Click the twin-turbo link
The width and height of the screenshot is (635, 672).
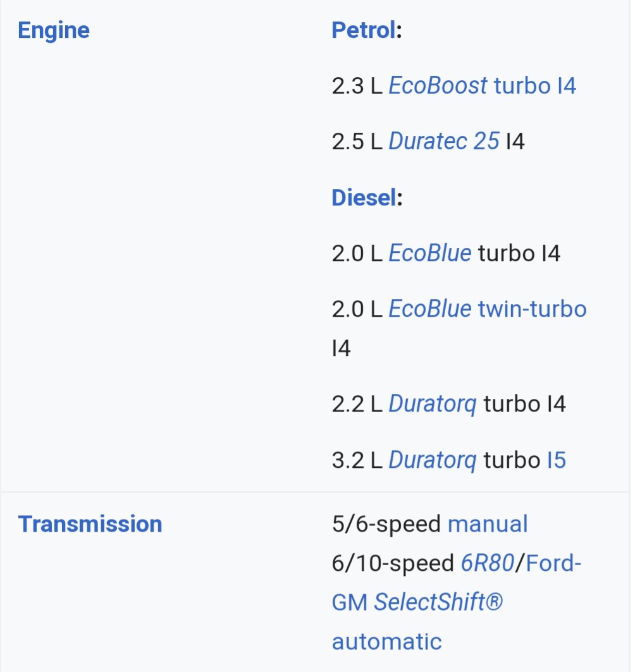click(532, 309)
